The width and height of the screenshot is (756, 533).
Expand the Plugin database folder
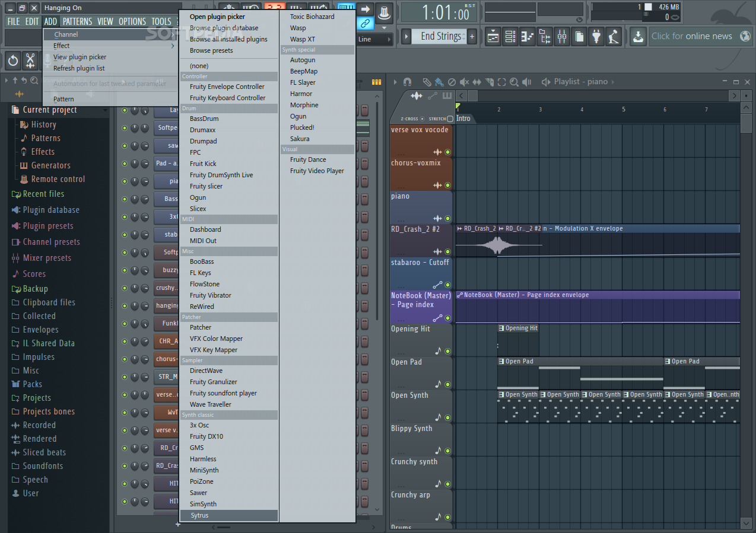point(51,210)
